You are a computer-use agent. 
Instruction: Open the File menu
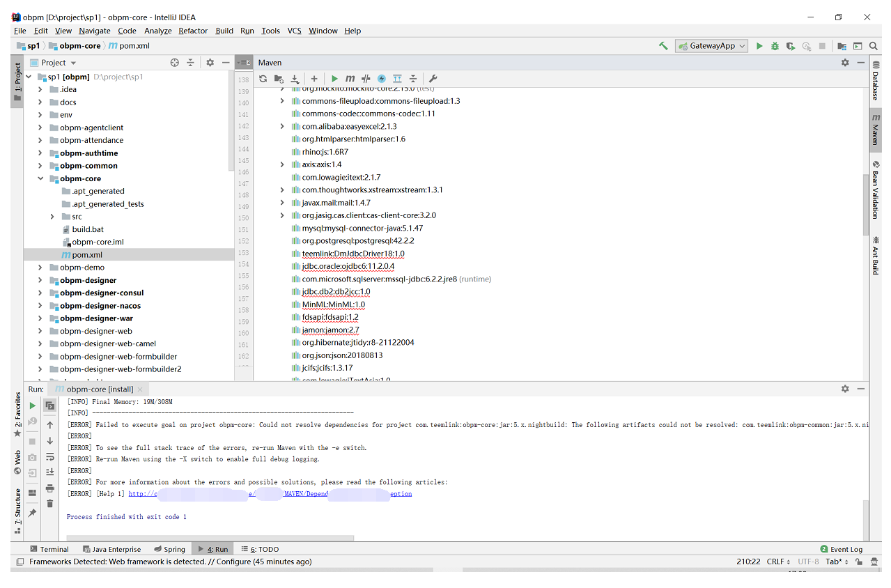[x=20, y=31]
